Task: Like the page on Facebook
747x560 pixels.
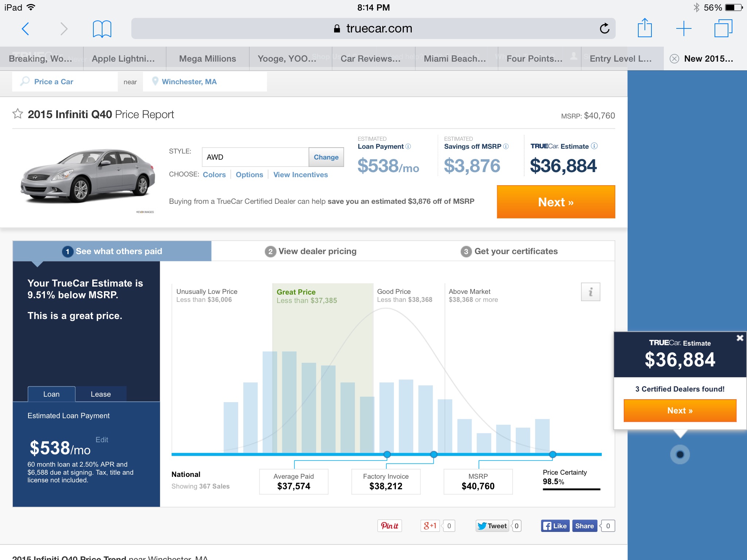Action: [x=555, y=526]
